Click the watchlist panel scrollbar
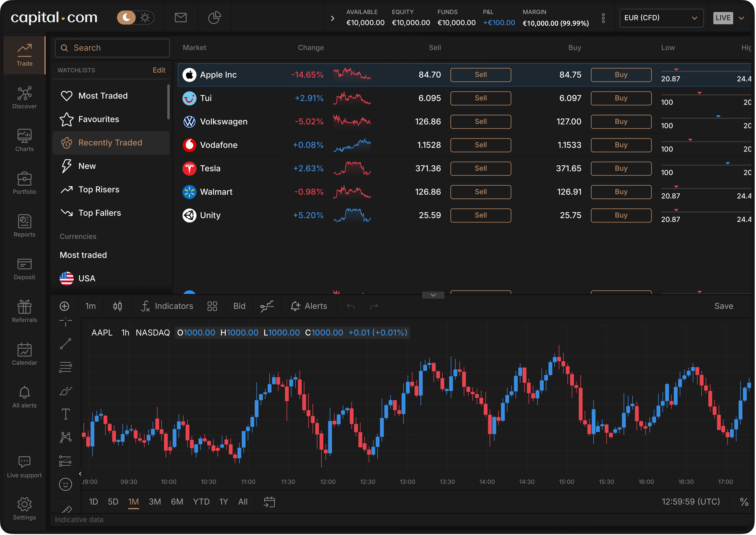The height and width of the screenshot is (535, 756). click(169, 102)
